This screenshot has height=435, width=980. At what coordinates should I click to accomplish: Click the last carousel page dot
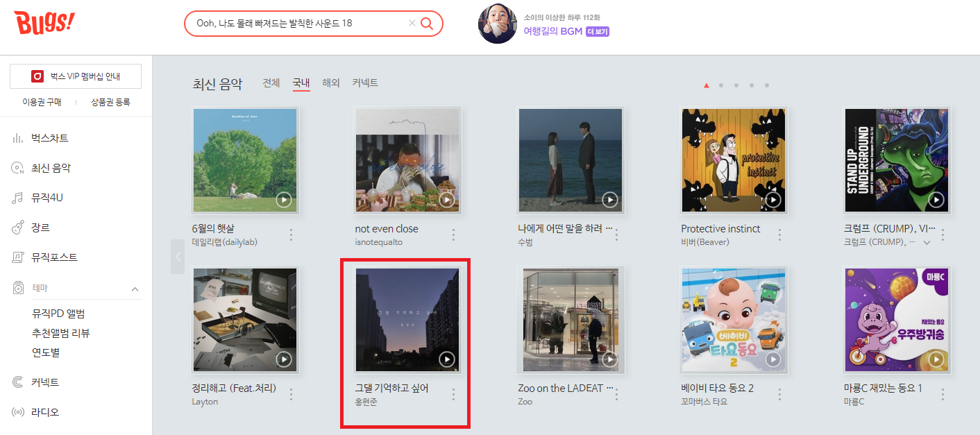click(x=767, y=85)
